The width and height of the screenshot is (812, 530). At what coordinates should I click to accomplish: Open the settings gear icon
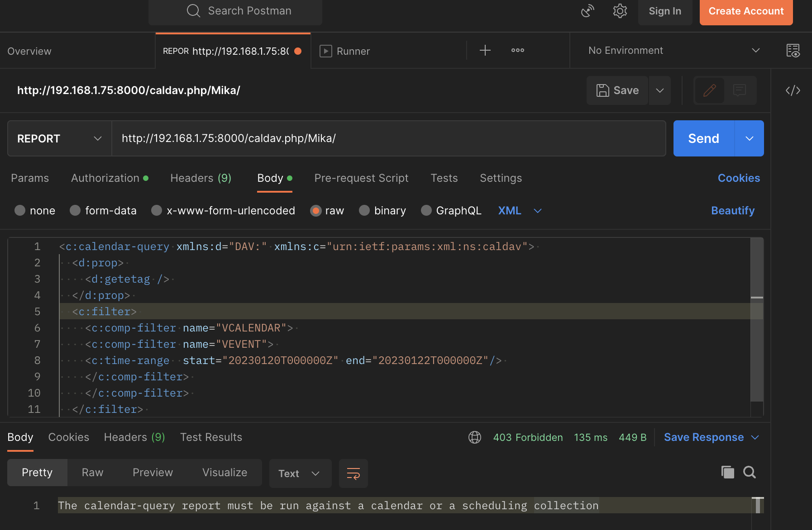point(620,11)
